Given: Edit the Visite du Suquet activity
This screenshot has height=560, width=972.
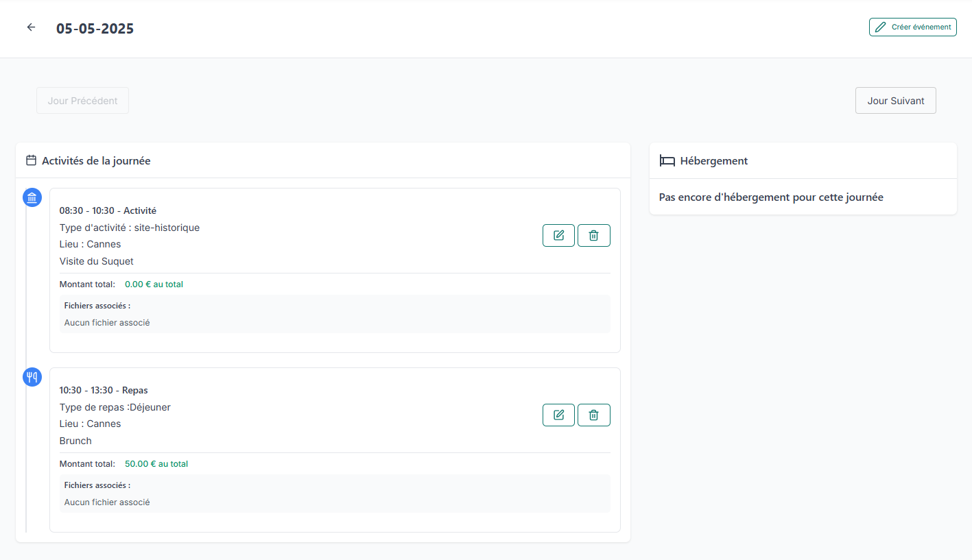Looking at the screenshot, I should click(558, 235).
